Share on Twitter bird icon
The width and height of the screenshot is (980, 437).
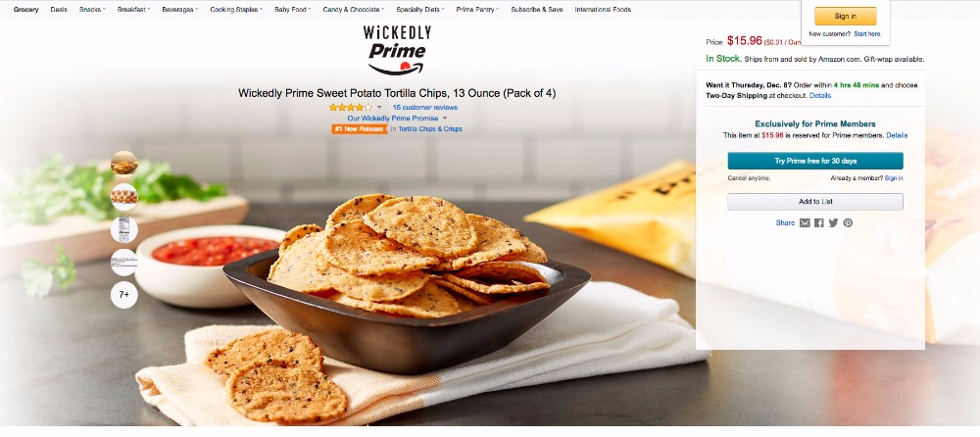833,223
